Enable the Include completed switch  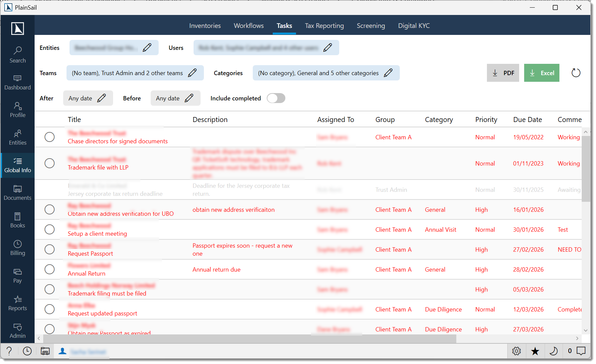pos(276,98)
